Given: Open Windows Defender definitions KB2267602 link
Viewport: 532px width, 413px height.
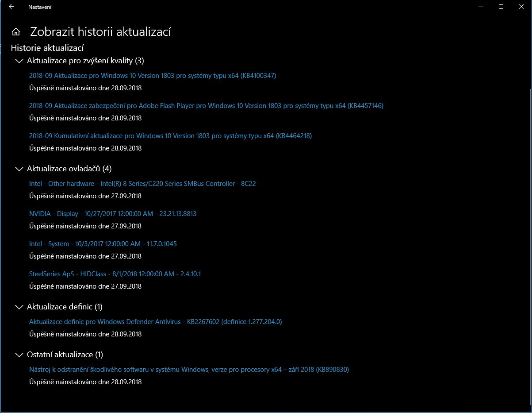Looking at the screenshot, I should click(156, 322).
